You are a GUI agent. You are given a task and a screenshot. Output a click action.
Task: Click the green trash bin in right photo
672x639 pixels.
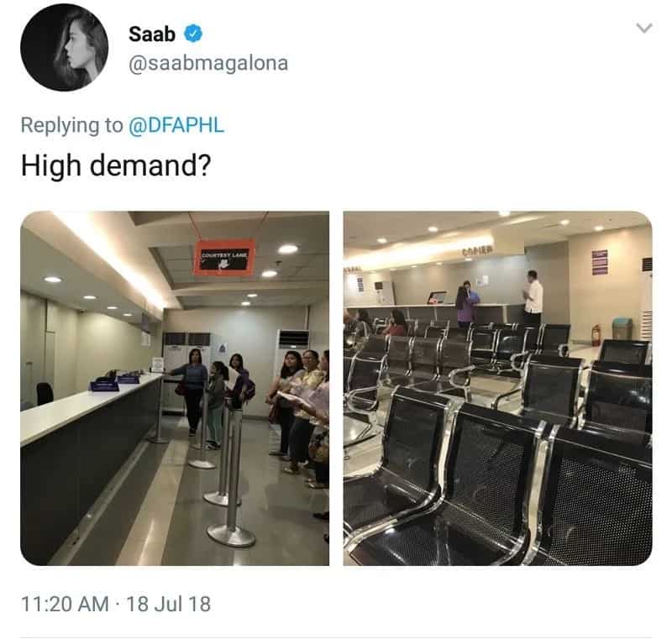[x=622, y=328]
